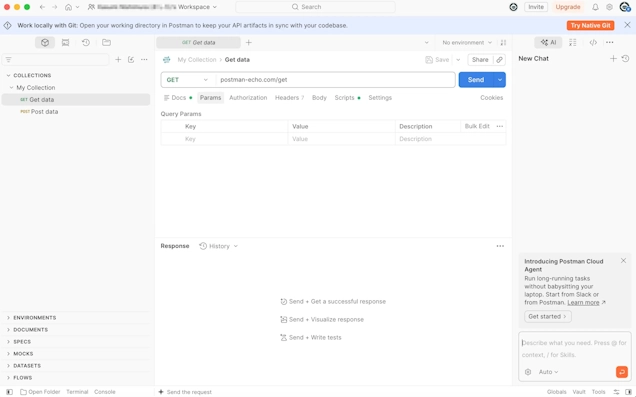Open the variables icon in right panel
Viewport: 636px width, 397px height.
[x=572, y=43]
